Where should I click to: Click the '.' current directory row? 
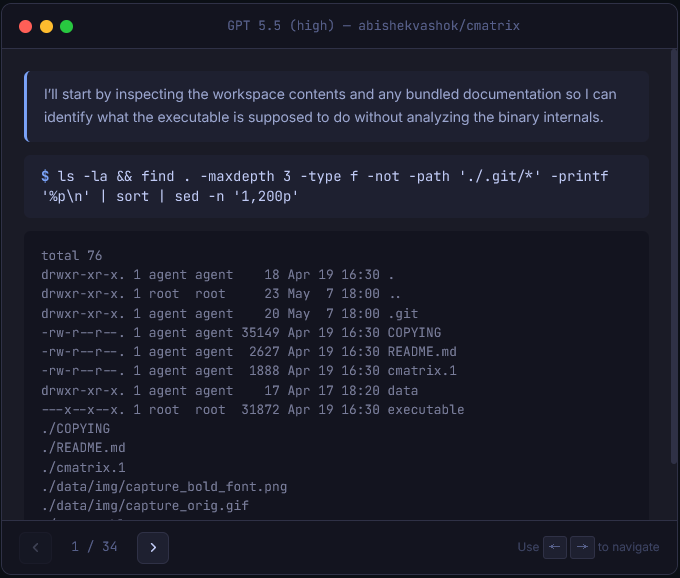click(x=218, y=275)
